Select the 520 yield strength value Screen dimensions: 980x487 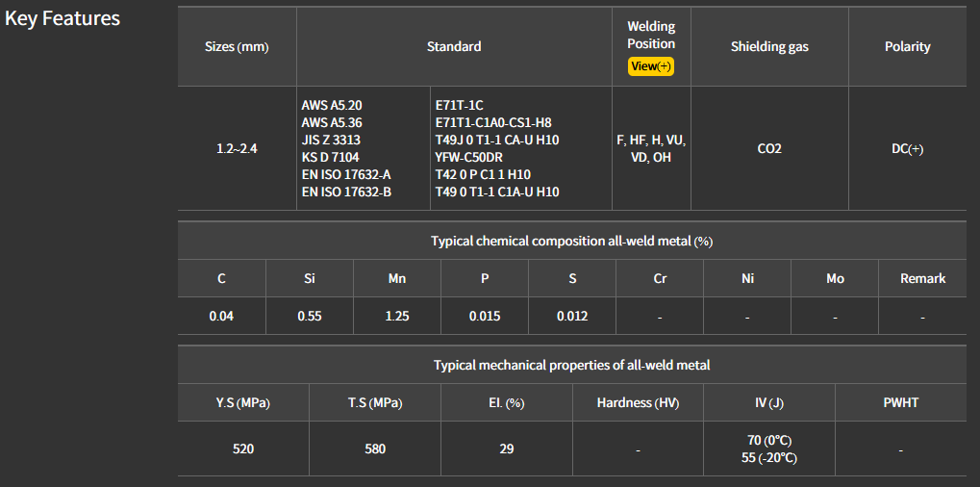click(243, 449)
